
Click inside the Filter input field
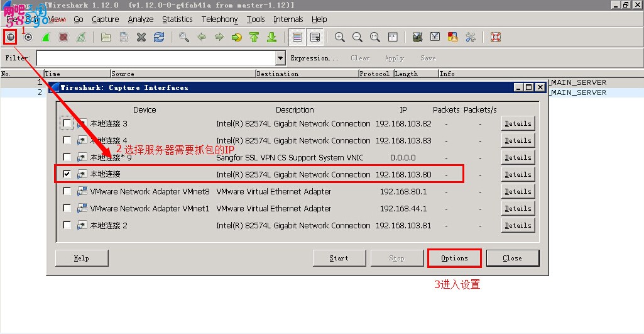pos(156,58)
